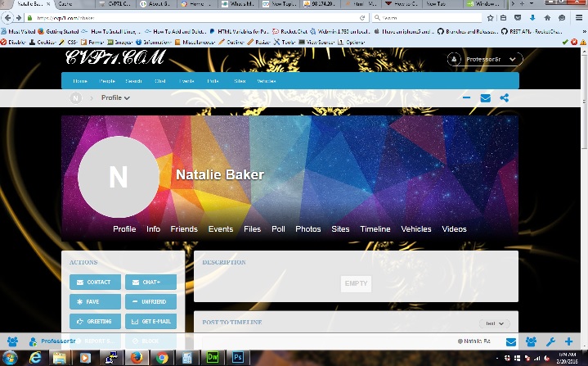Click the Contact button in the Actions panel
The image size is (588, 366).
click(95, 282)
